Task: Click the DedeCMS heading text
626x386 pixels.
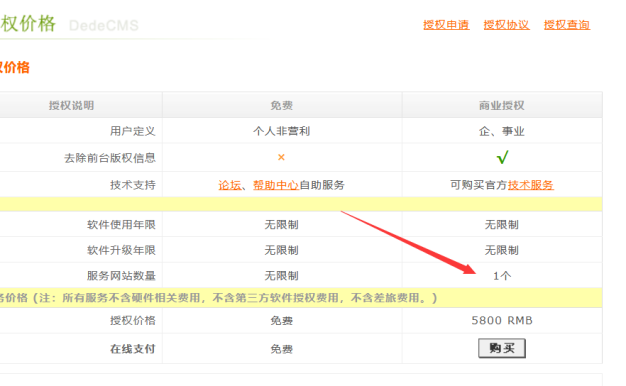Action: (104, 26)
